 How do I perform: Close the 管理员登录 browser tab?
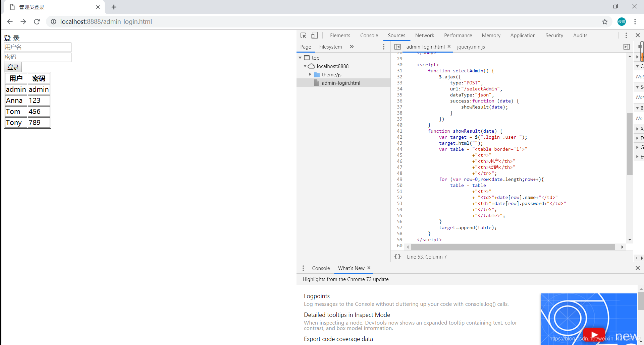tap(98, 7)
